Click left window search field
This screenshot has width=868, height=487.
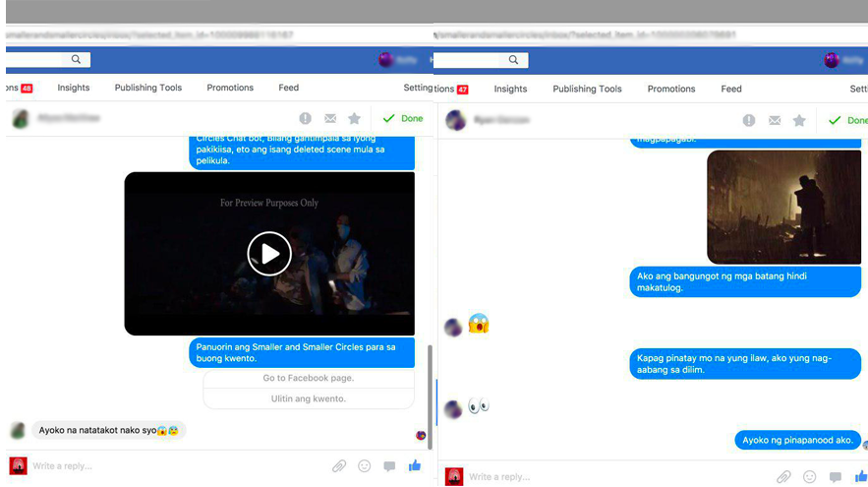pyautogui.click(x=48, y=59)
